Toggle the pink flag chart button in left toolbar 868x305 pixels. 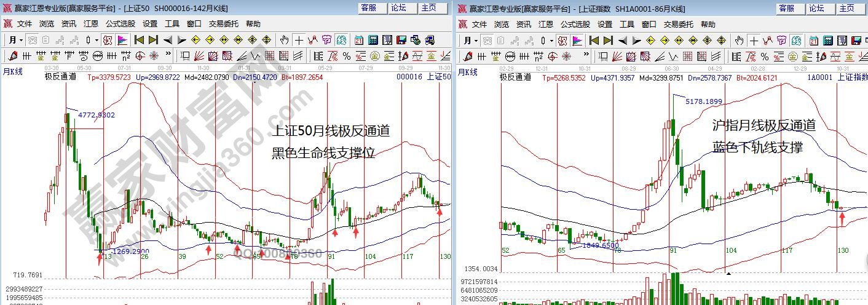(122, 40)
